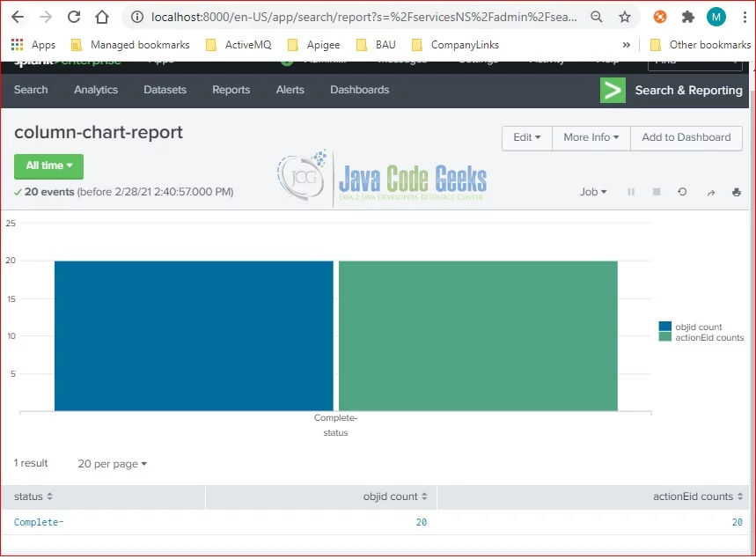Switch to the Alerts tab
The height and width of the screenshot is (559, 756).
tap(290, 90)
